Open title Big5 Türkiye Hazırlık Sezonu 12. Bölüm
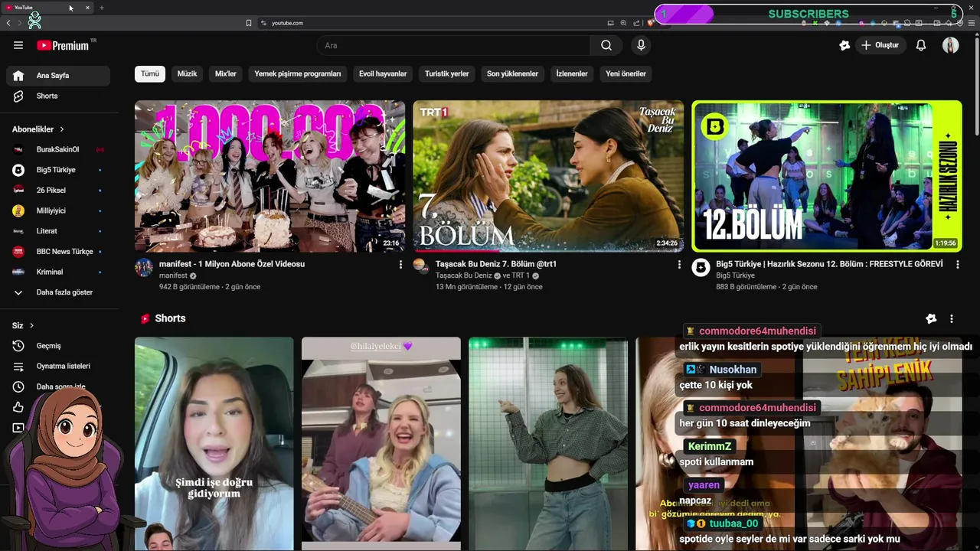980x551 pixels. click(x=829, y=264)
